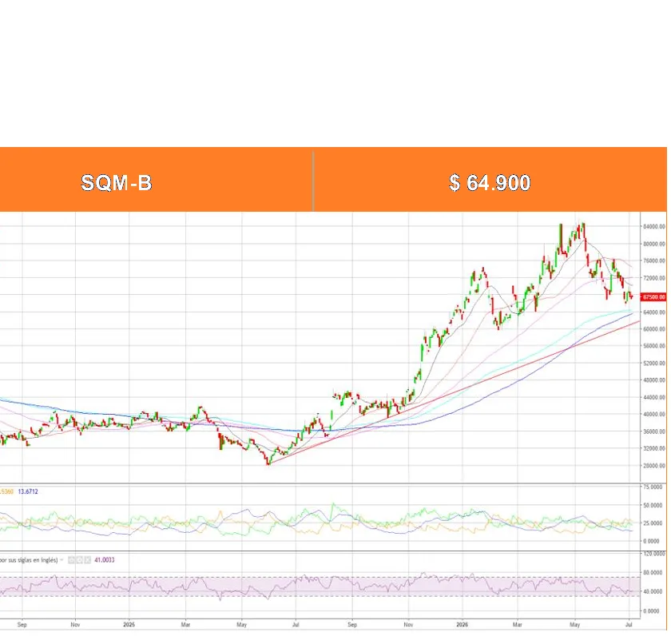Click the 75.0000 level on ADX scale
Image resolution: width=671 pixels, height=644 pixels.
(x=654, y=487)
